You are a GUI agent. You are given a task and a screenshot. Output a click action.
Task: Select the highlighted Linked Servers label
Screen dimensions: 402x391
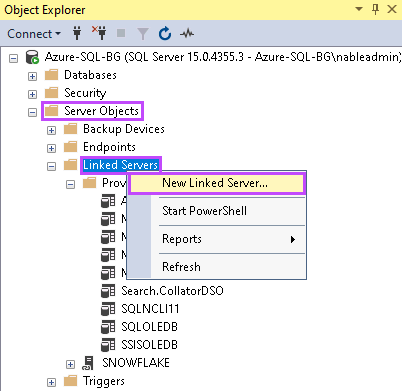point(120,165)
